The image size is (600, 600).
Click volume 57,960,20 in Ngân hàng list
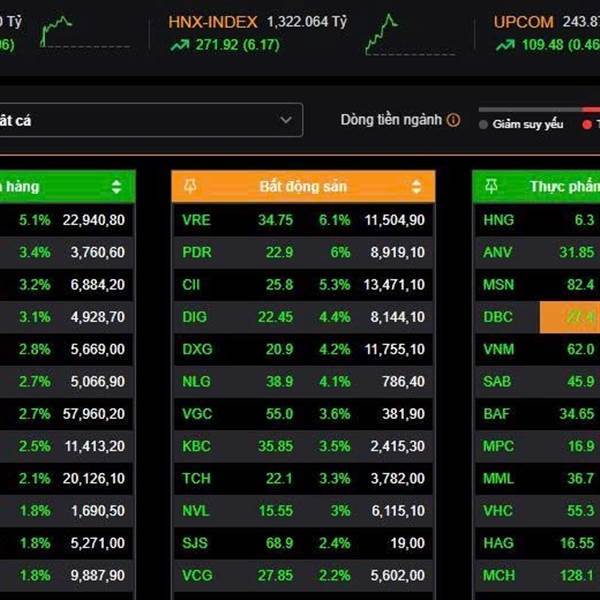(94, 414)
